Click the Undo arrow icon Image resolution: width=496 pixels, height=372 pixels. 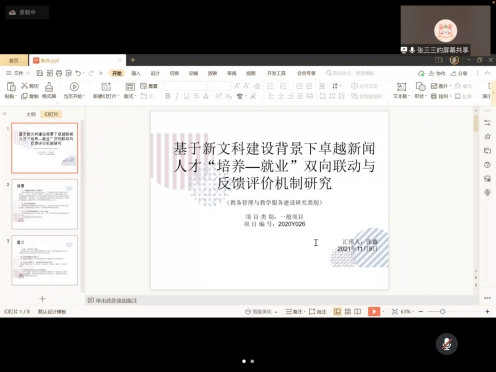[78, 73]
